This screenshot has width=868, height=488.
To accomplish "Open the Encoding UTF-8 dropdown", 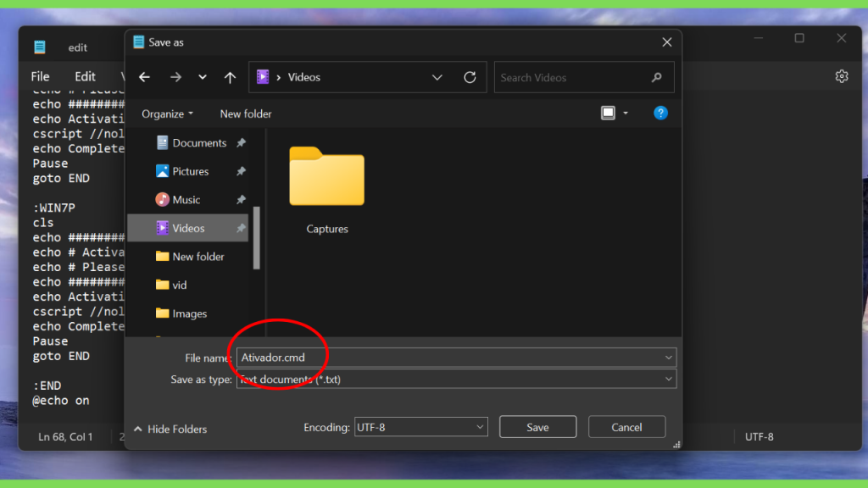I will coord(420,427).
